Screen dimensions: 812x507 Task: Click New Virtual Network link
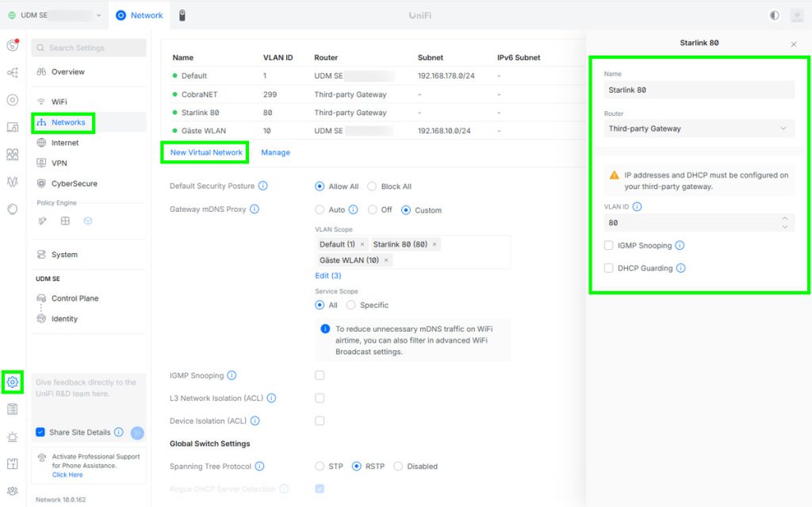[205, 152]
